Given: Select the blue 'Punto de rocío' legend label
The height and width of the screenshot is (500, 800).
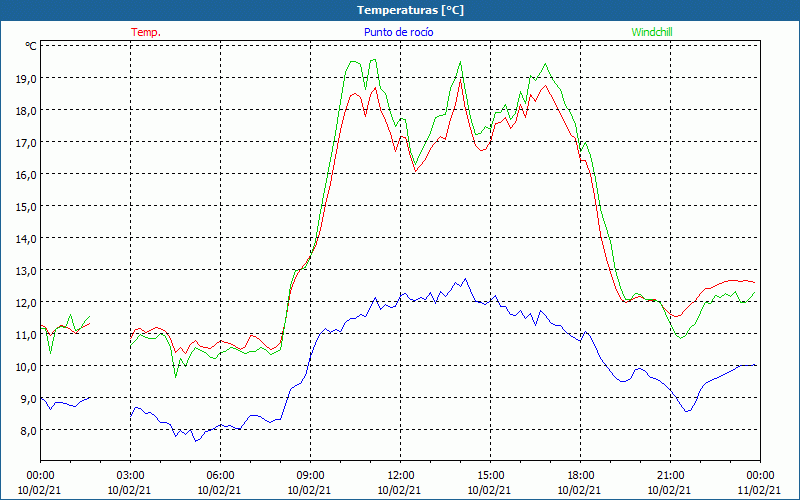Looking at the screenshot, I should [x=398, y=32].
